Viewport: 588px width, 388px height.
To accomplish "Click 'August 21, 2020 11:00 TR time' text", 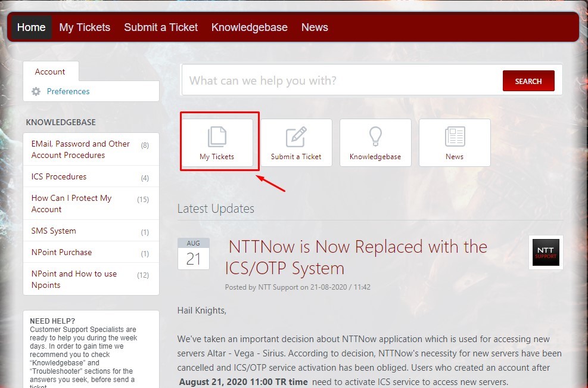I will (244, 382).
